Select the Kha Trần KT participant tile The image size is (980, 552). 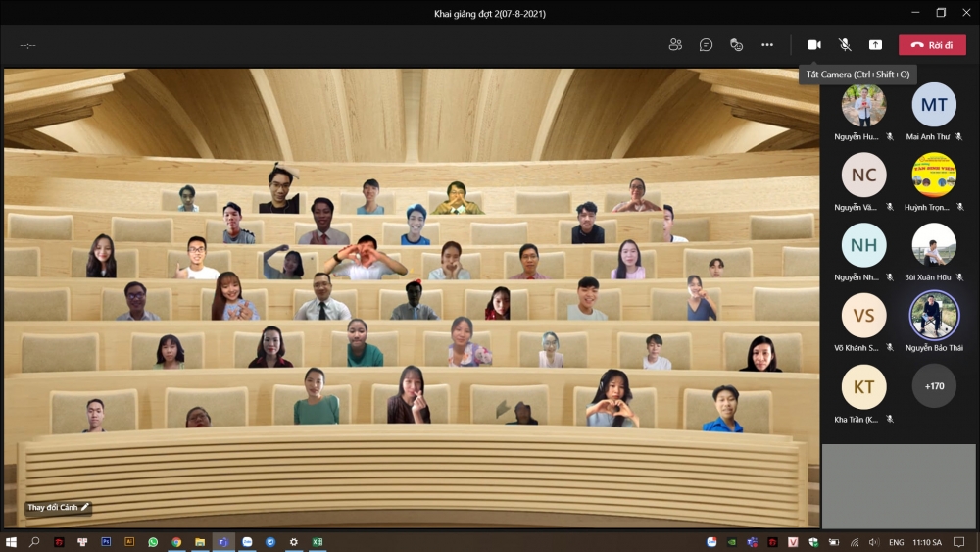(x=863, y=386)
